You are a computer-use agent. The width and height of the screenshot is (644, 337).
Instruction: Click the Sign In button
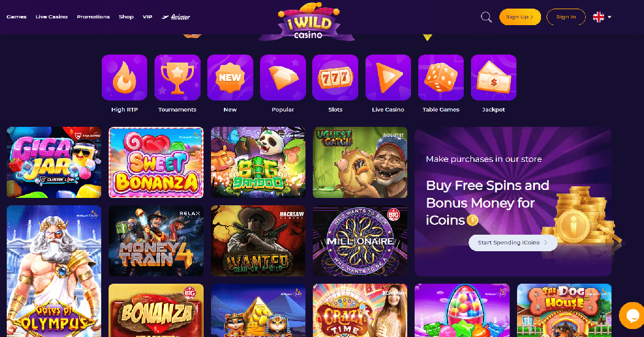click(566, 17)
